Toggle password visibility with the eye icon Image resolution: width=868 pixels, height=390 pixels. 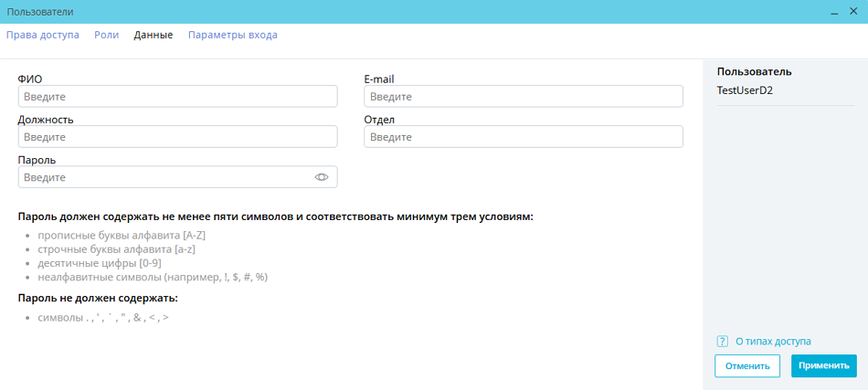point(321,177)
